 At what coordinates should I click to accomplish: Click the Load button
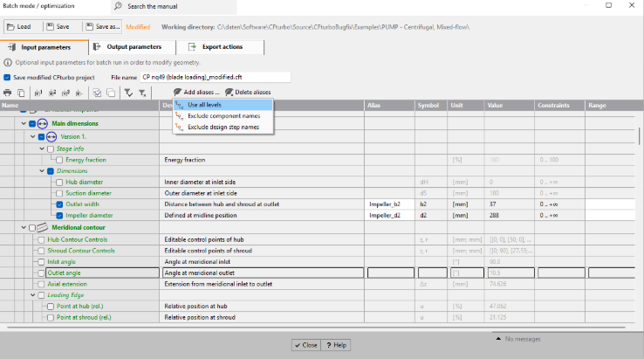pos(20,27)
